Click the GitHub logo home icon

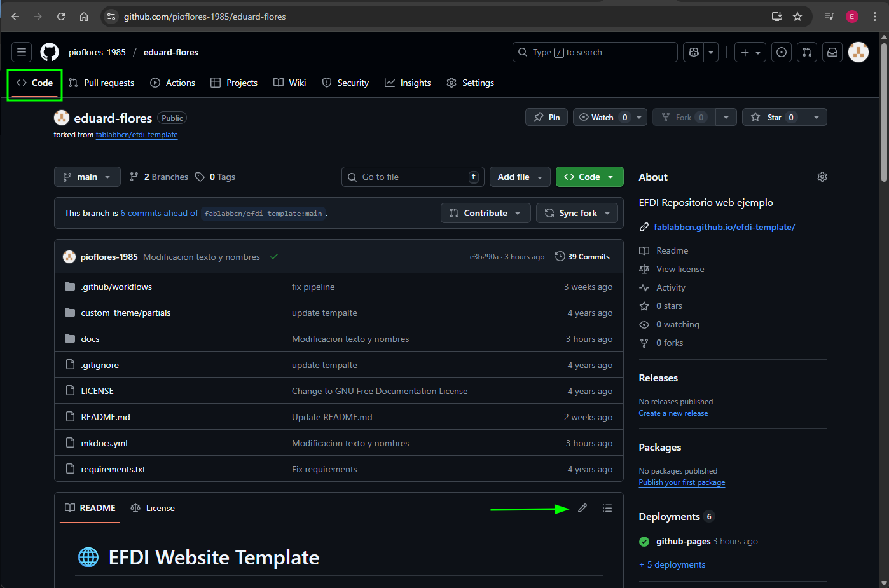coord(50,52)
